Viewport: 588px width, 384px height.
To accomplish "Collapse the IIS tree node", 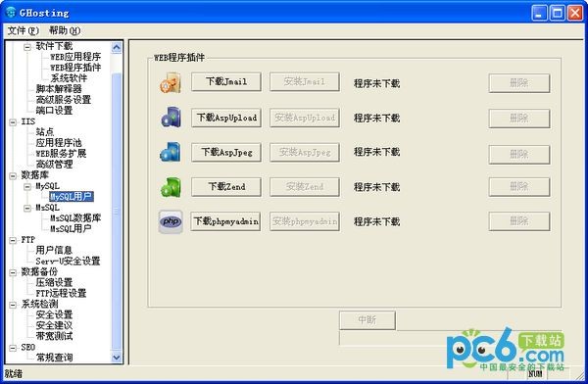I will [x=13, y=122].
